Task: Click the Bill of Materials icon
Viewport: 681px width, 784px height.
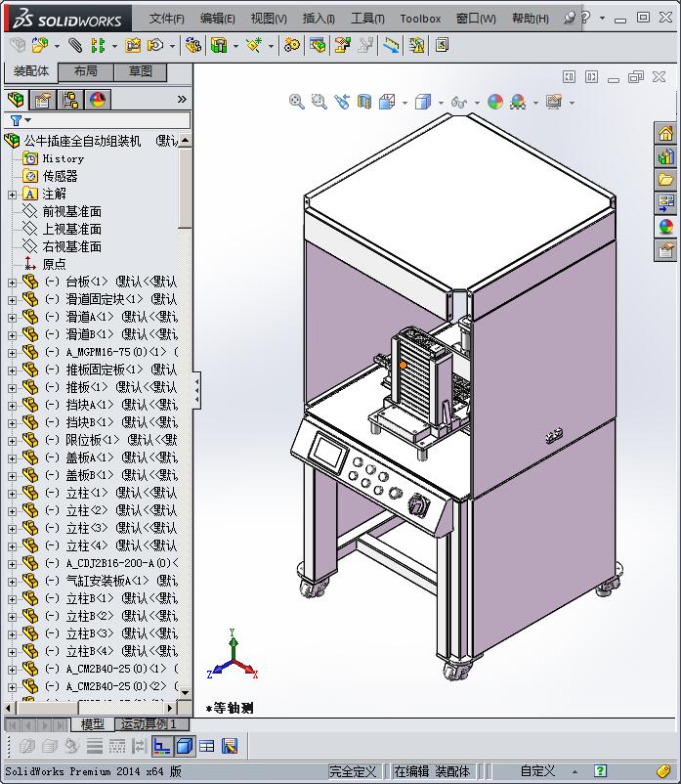Action: coord(318,46)
